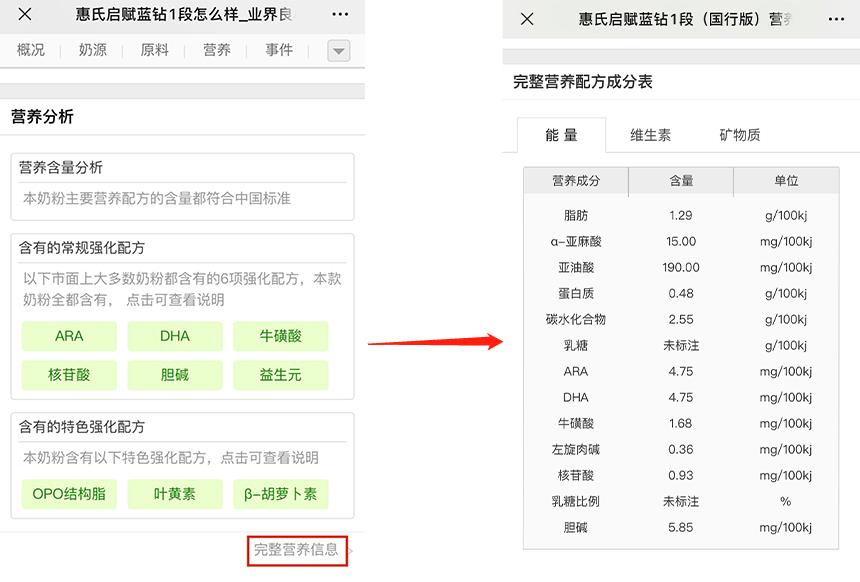Tap the OPO结构脂 feature tag
Image resolution: width=860 pixels, height=582 pixels.
(x=69, y=494)
